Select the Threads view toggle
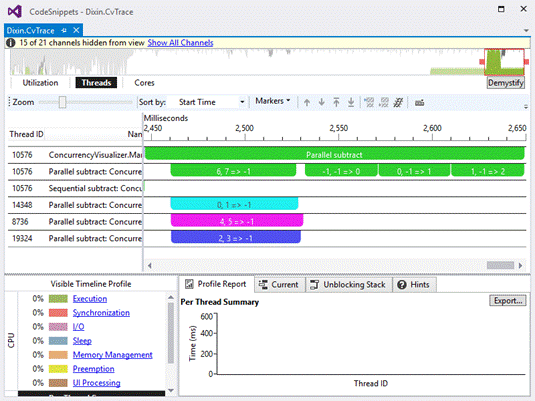This screenshot has width=535, height=401. coord(96,83)
